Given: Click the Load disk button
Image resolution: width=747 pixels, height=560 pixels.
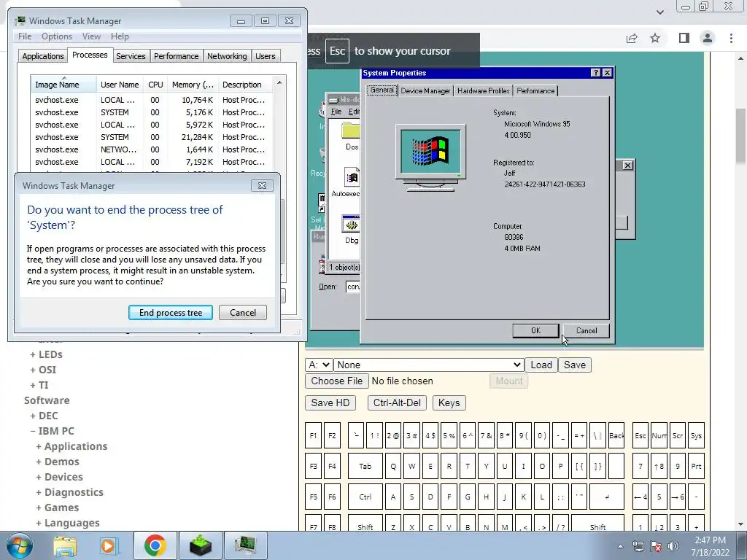Looking at the screenshot, I should pos(541,365).
